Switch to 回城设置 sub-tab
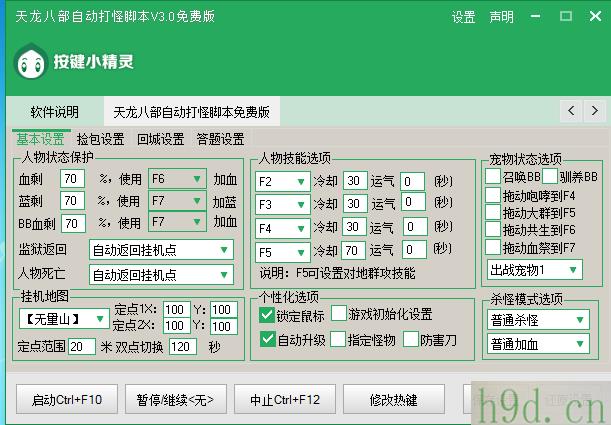 [161, 139]
